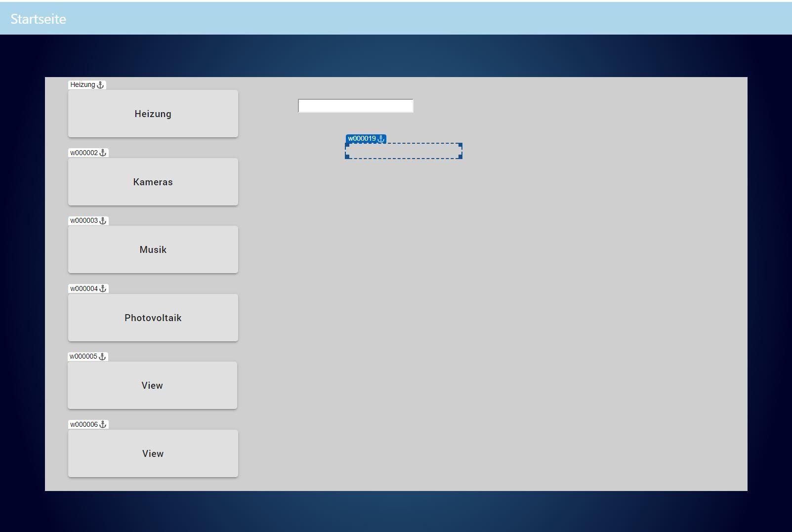Click the anchor icon beside w000005
792x532 pixels.
tap(102, 357)
